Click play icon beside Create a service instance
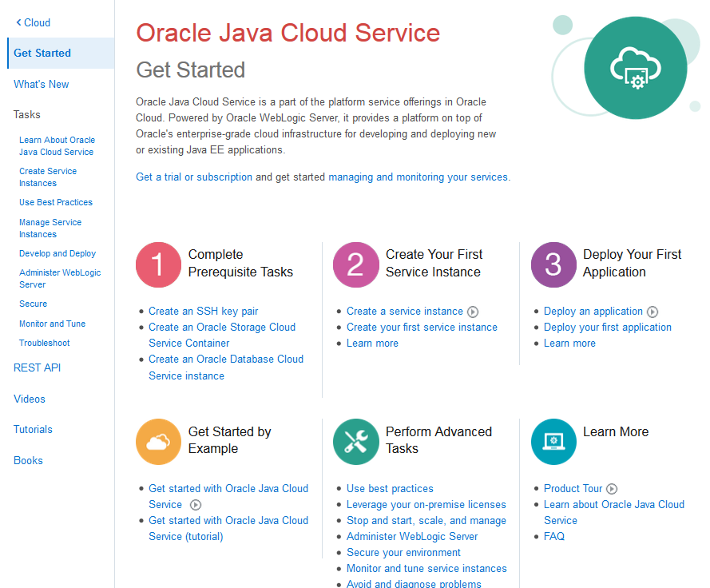 coord(473,312)
